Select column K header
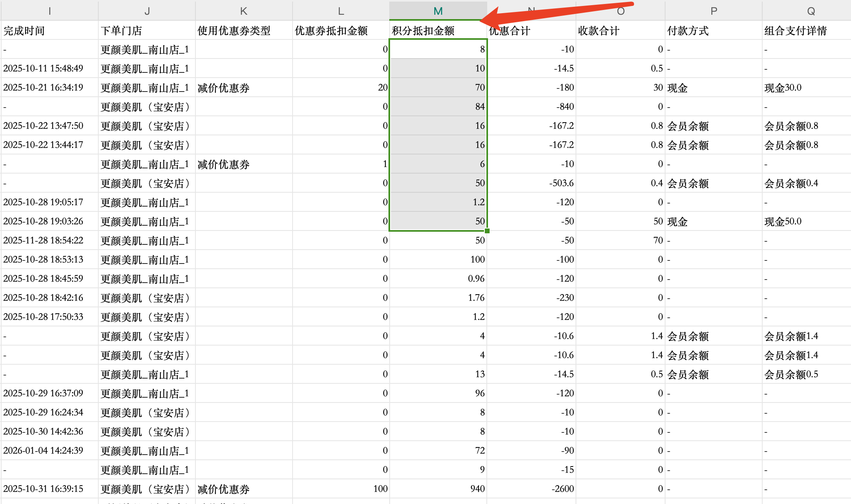 click(x=244, y=11)
